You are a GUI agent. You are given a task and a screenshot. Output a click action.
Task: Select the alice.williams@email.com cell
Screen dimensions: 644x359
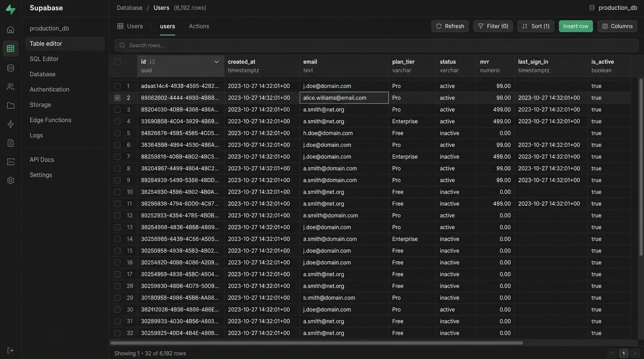click(x=344, y=98)
